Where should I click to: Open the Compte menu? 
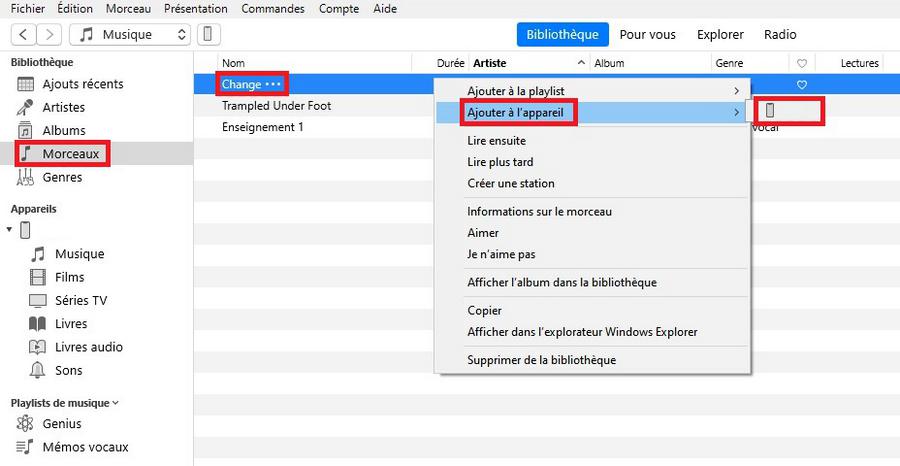pyautogui.click(x=339, y=9)
